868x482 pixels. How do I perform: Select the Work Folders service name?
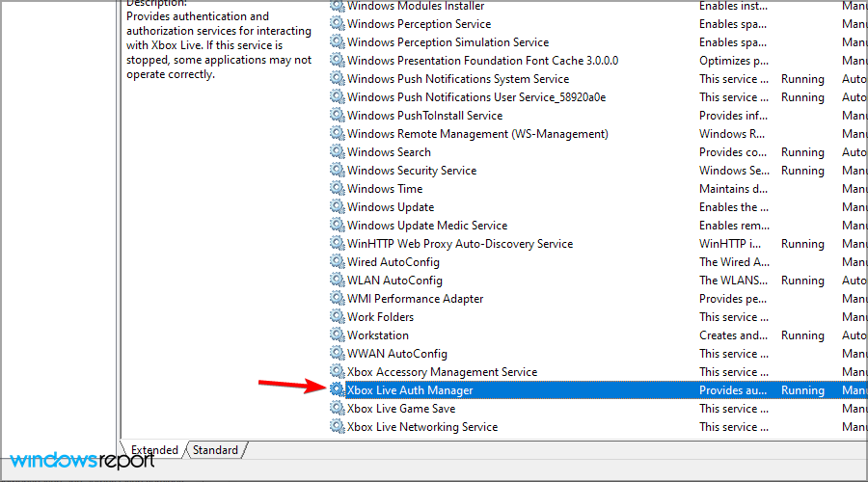click(380, 316)
